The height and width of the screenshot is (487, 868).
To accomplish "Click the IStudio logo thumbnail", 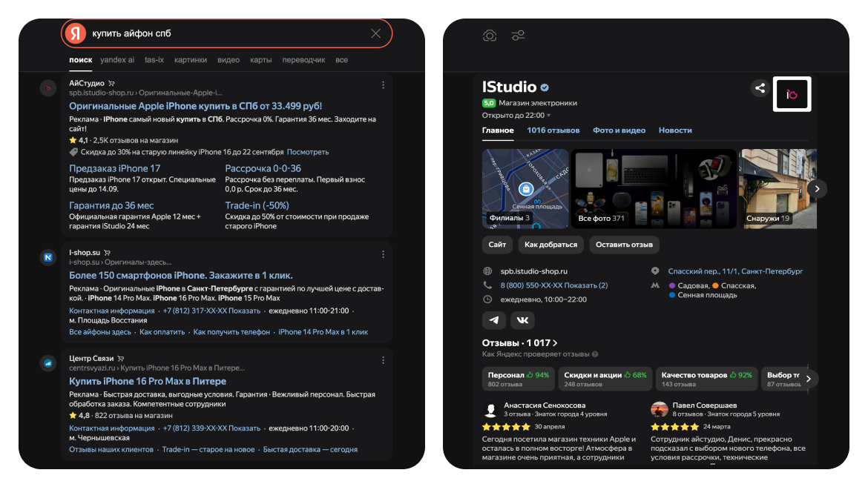I will (x=792, y=94).
